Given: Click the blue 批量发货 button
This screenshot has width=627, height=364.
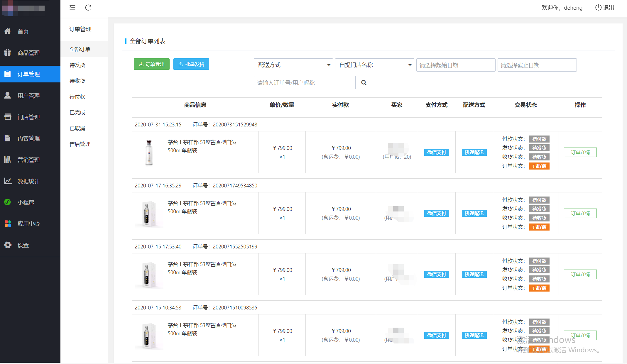Looking at the screenshot, I should pyautogui.click(x=191, y=64).
